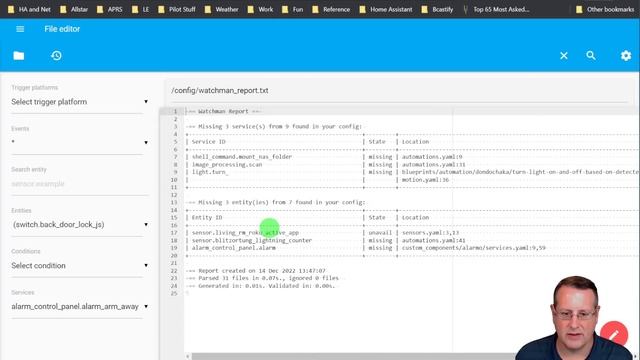Screen dimensions: 640x360
Task: Open the file browser folder icon
Action: (19, 56)
